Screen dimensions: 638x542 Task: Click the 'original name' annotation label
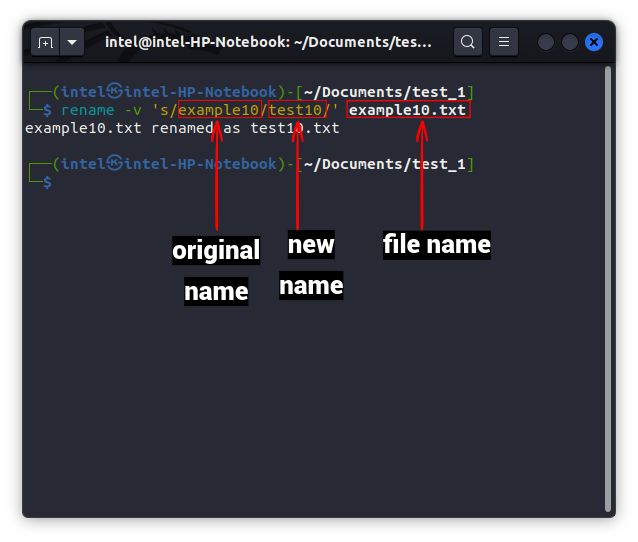pyautogui.click(x=216, y=270)
